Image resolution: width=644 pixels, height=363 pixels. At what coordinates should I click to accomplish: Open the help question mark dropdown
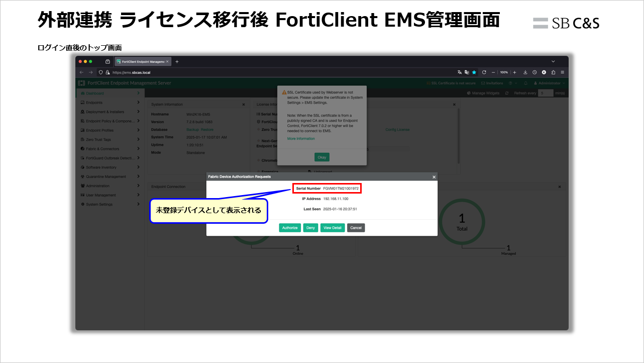(512, 83)
